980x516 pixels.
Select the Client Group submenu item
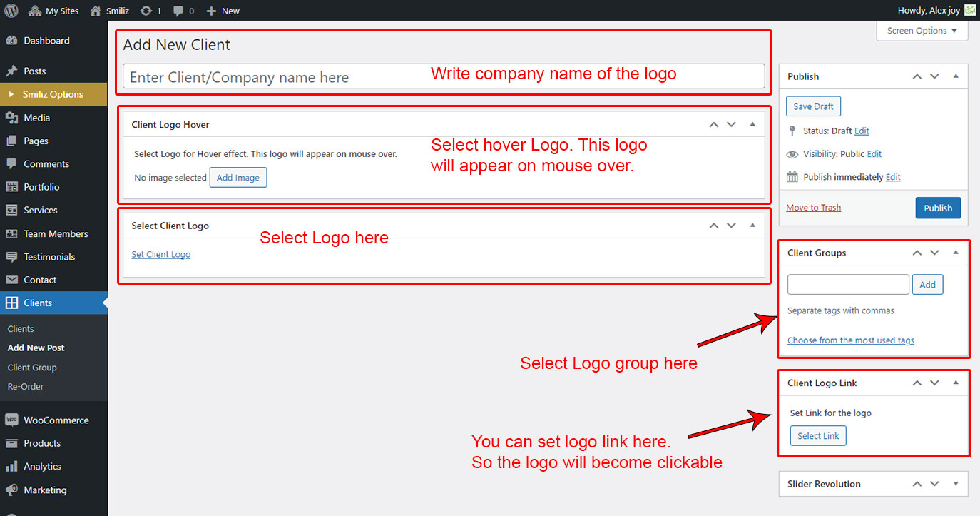pos(32,368)
